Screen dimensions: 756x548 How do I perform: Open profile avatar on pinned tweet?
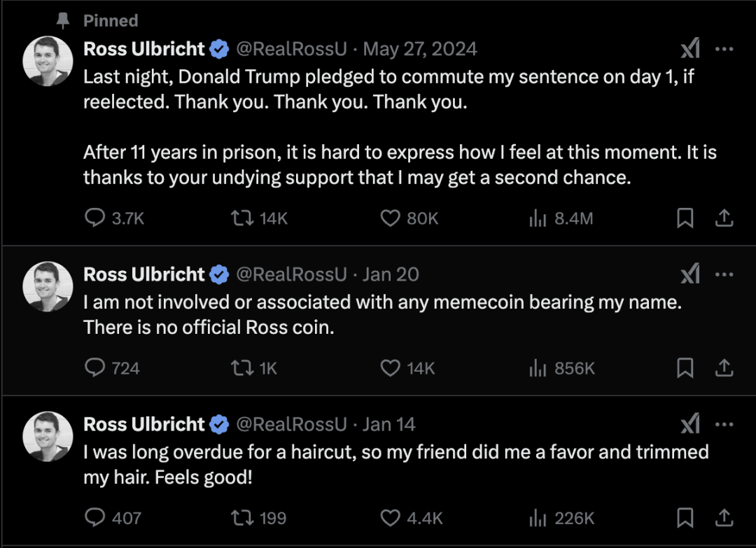click(x=48, y=61)
